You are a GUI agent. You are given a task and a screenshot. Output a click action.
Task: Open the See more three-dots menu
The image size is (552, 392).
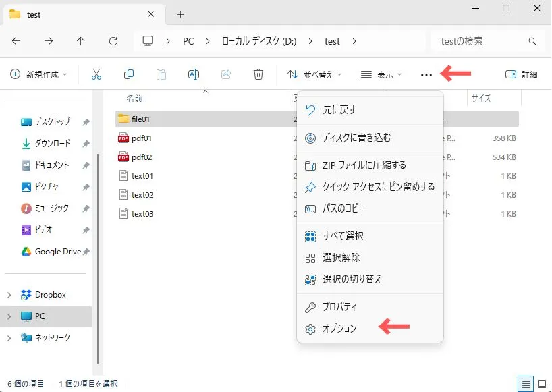[426, 74]
